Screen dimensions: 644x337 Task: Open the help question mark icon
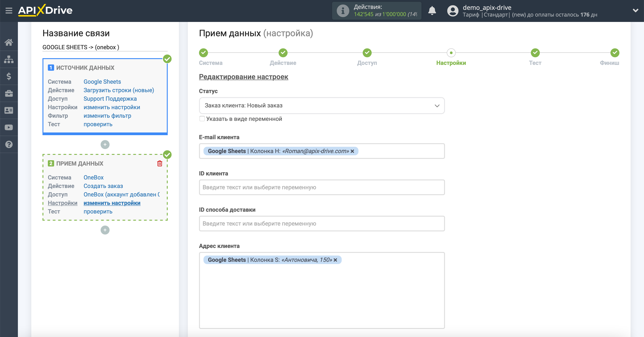point(9,144)
